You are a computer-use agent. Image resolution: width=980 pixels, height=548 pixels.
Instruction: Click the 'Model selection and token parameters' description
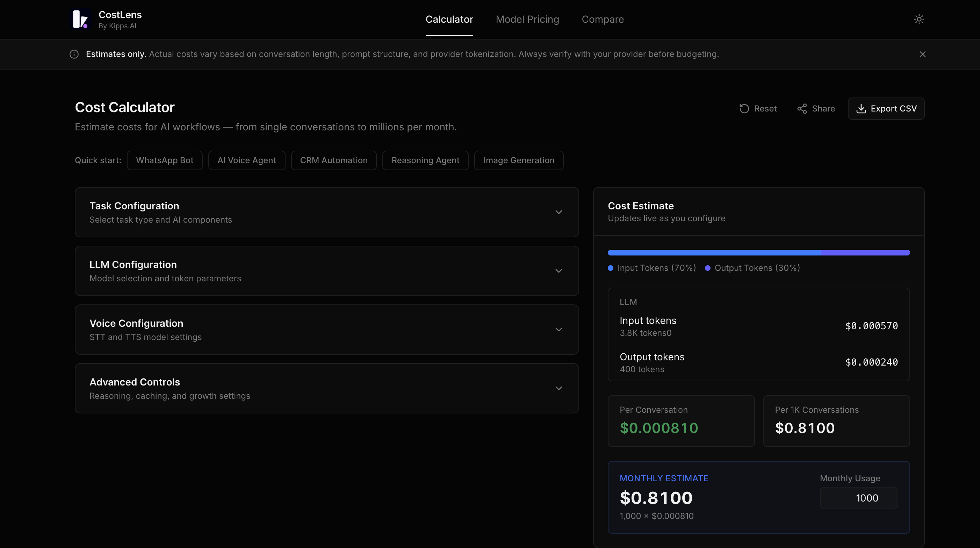[165, 279]
